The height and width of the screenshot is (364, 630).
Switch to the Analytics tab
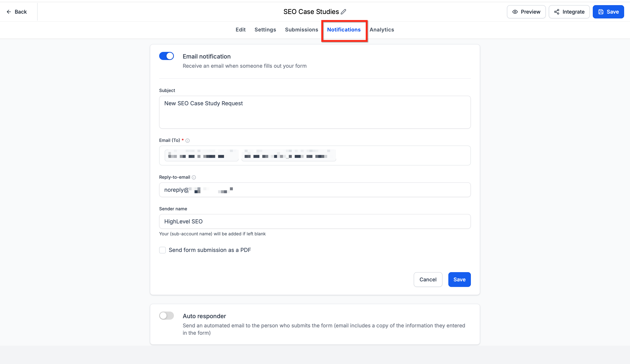coord(382,29)
